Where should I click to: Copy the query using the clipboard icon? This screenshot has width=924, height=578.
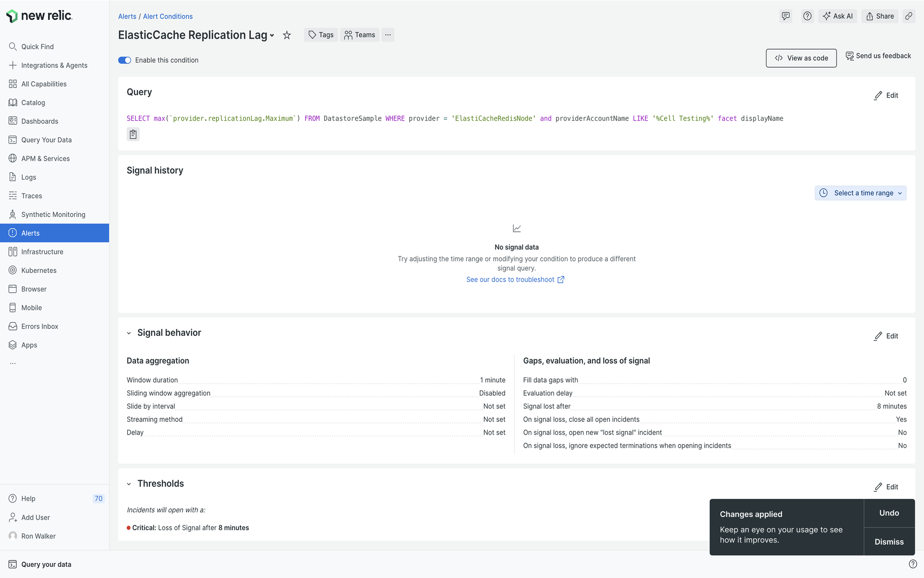[133, 134]
